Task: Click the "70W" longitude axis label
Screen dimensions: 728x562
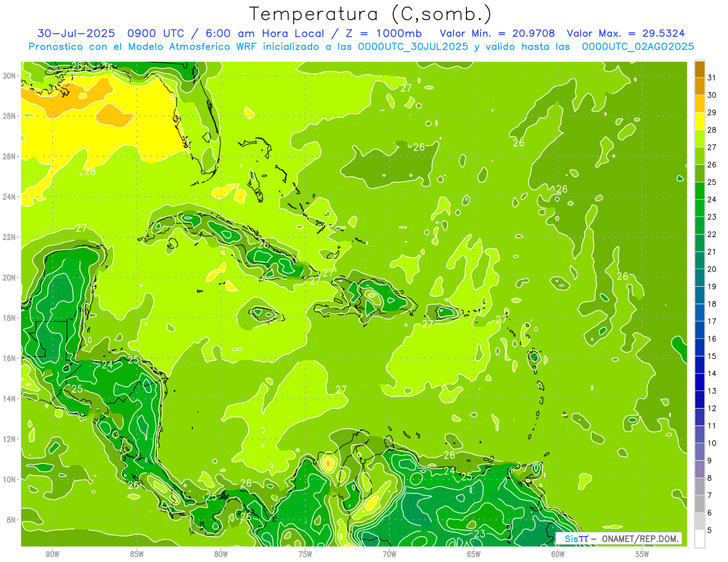Action: (389, 554)
